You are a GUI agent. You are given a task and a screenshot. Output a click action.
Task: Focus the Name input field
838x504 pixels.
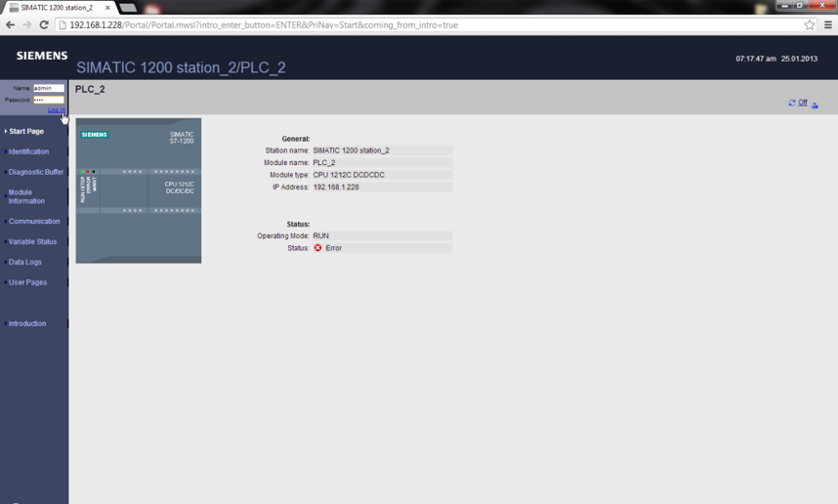click(x=49, y=88)
